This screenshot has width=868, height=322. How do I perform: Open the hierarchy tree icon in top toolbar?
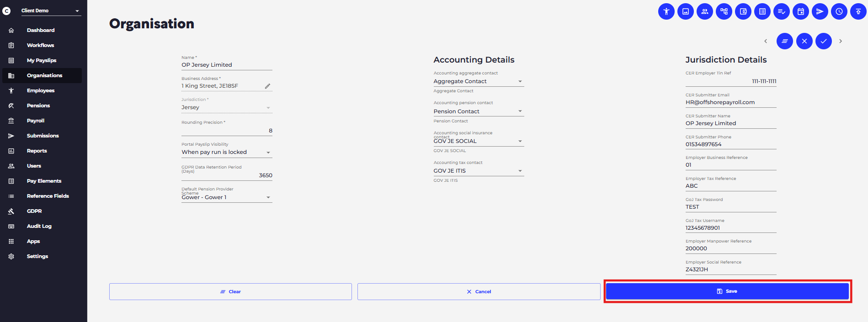724,11
